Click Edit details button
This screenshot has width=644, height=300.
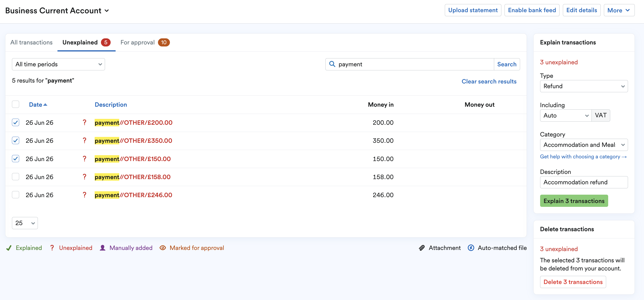click(582, 10)
